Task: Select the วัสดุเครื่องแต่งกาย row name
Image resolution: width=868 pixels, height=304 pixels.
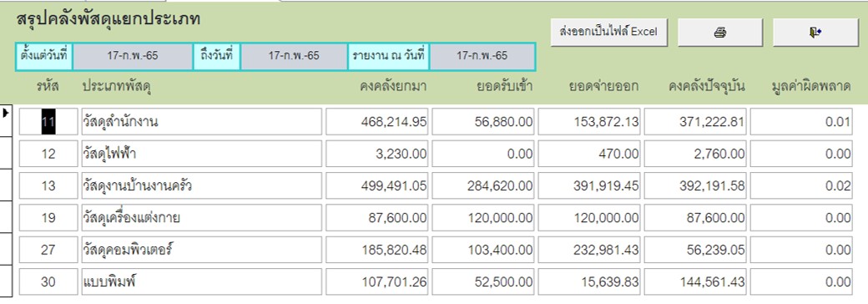Action: [x=201, y=218]
